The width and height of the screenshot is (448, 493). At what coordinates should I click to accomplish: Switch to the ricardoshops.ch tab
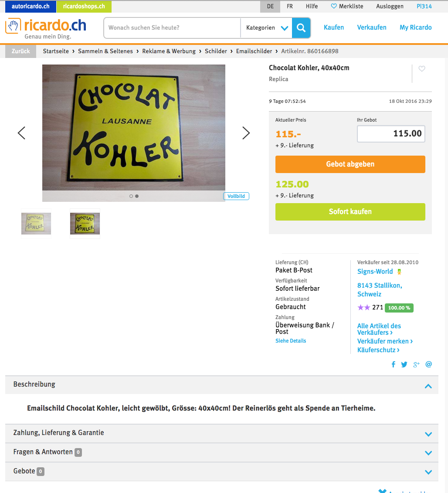point(84,6)
